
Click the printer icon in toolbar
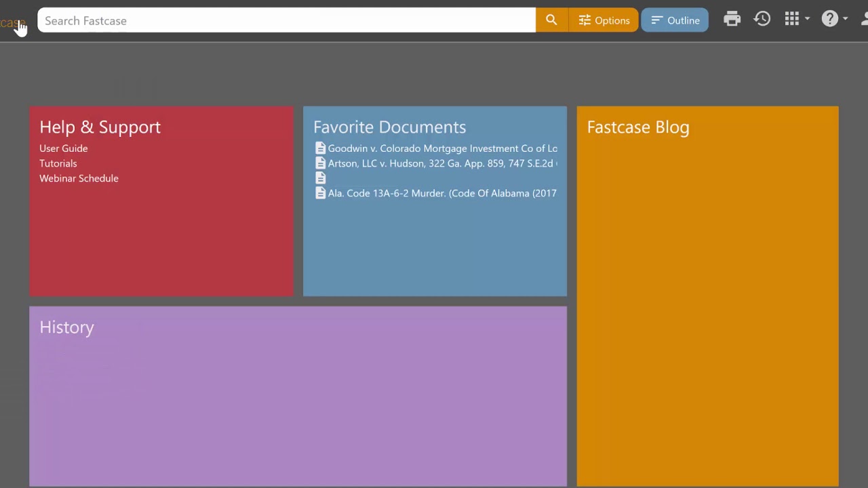click(x=732, y=20)
